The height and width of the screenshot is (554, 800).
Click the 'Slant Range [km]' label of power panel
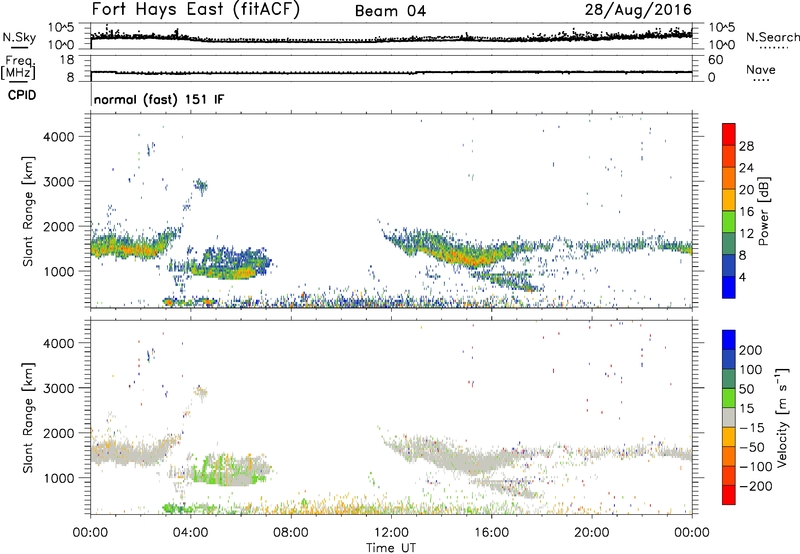[28, 211]
